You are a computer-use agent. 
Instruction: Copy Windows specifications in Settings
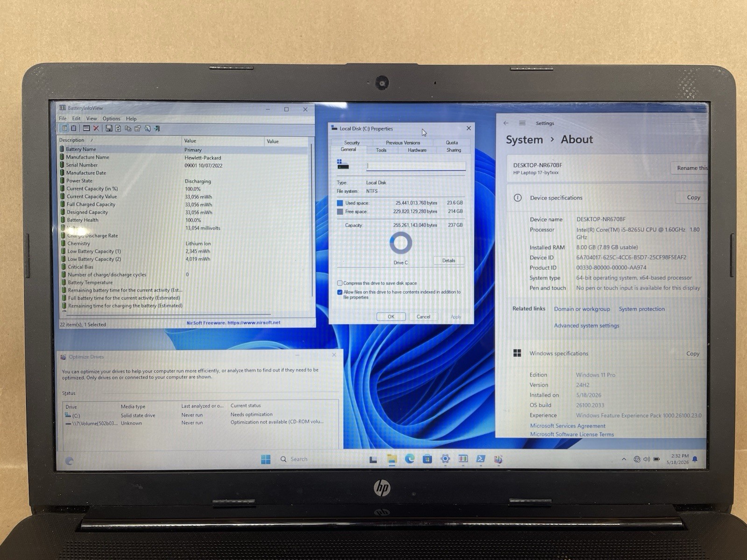692,353
